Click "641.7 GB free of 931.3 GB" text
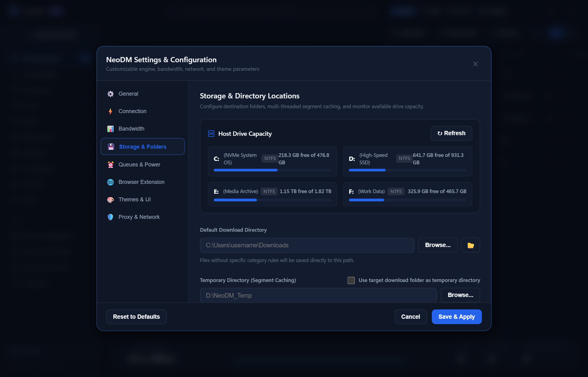 coord(439,159)
